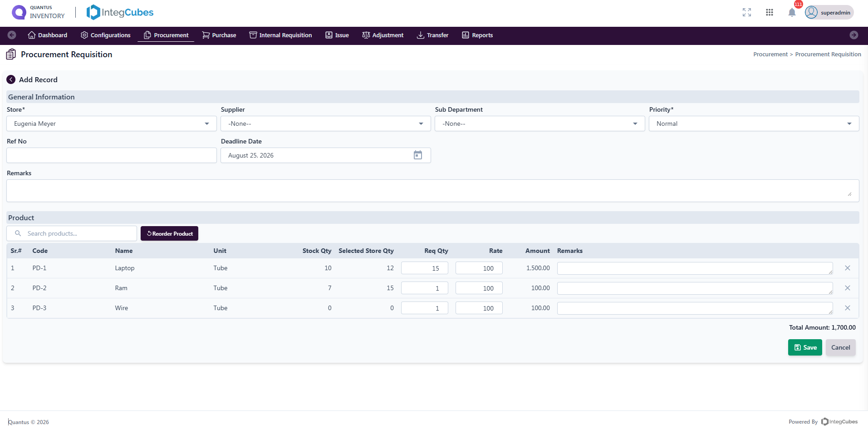Click the Deadline Date field

click(326, 155)
